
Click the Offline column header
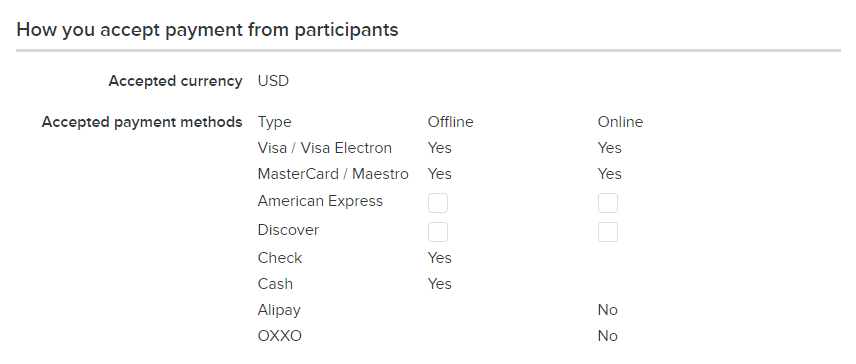450,122
